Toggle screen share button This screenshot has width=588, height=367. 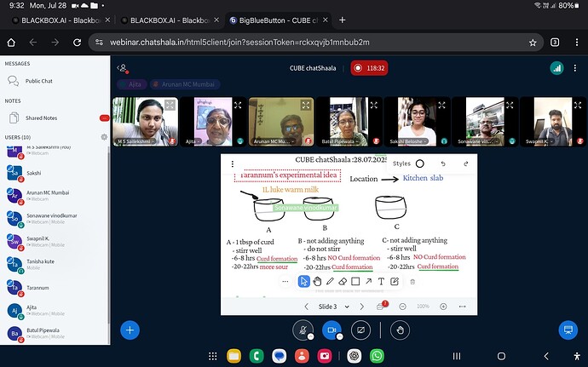click(360, 330)
